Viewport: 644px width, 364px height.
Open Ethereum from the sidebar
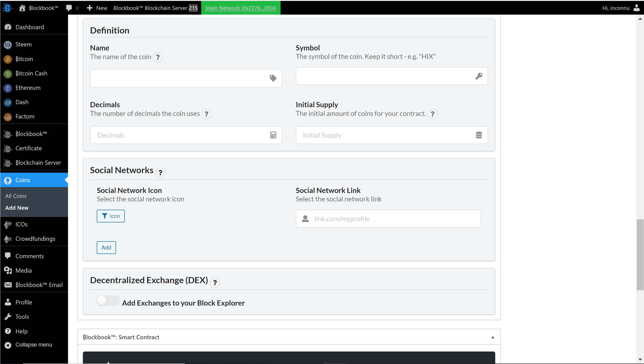pyautogui.click(x=34, y=88)
